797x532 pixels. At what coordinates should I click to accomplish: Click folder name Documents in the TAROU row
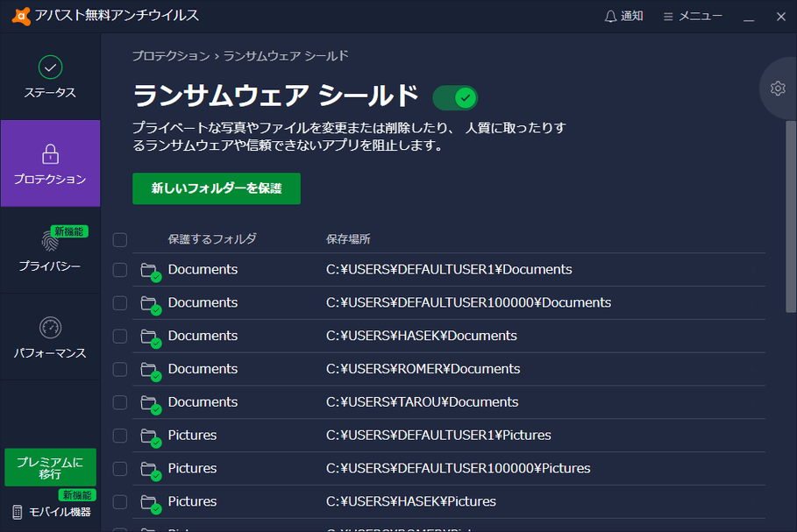(203, 402)
